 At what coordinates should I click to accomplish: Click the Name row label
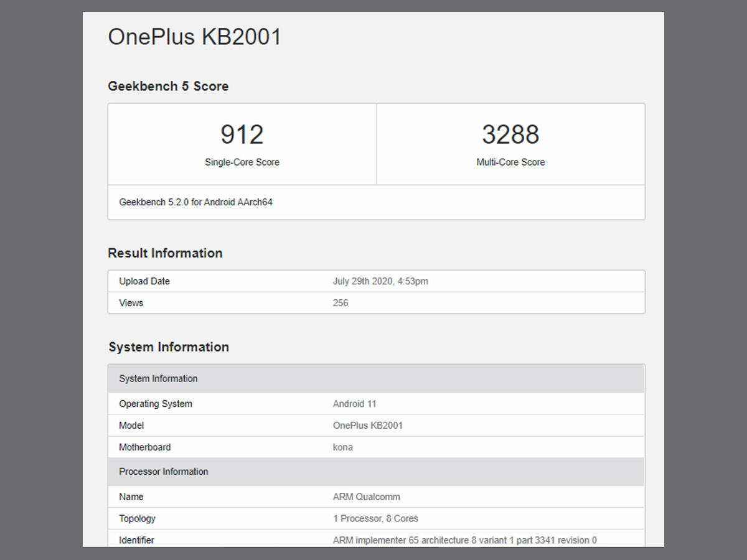point(131,497)
